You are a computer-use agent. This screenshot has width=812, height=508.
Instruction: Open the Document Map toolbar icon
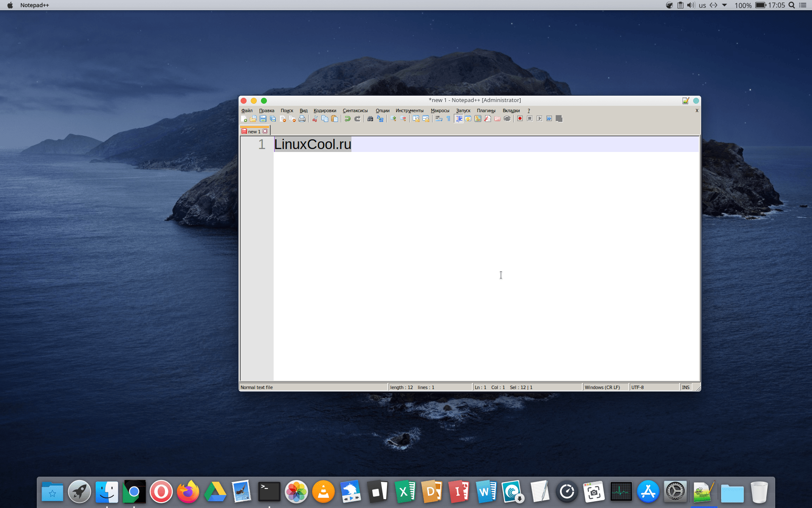(478, 119)
